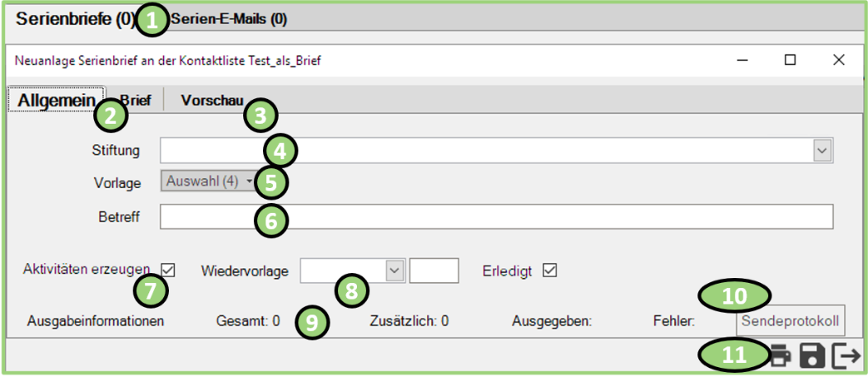Expand the Stiftung dropdown arrow
This screenshot has width=868, height=377.
(822, 150)
